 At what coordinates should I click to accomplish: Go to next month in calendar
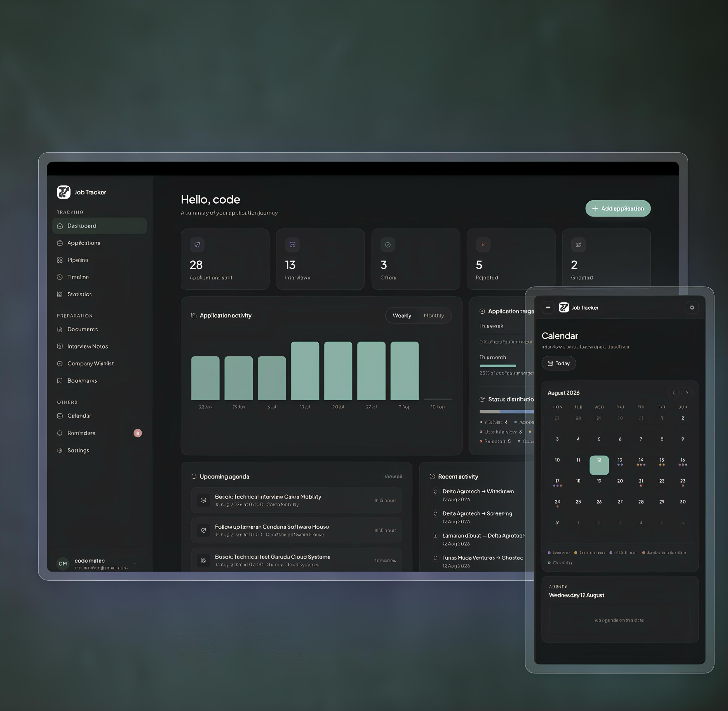click(x=687, y=392)
